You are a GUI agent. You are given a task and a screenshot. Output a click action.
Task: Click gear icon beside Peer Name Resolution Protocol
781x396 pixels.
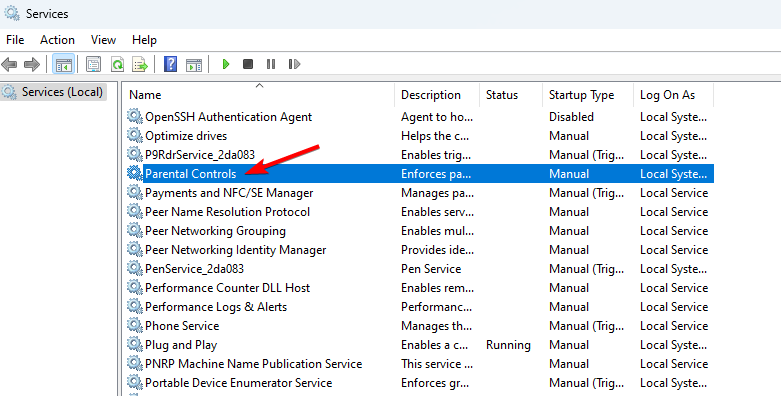coord(134,212)
